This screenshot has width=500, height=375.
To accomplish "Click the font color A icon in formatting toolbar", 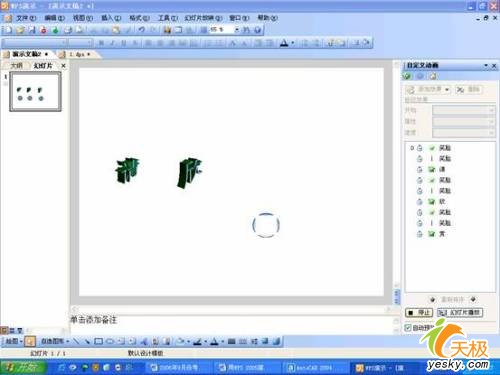I will tap(284, 43).
